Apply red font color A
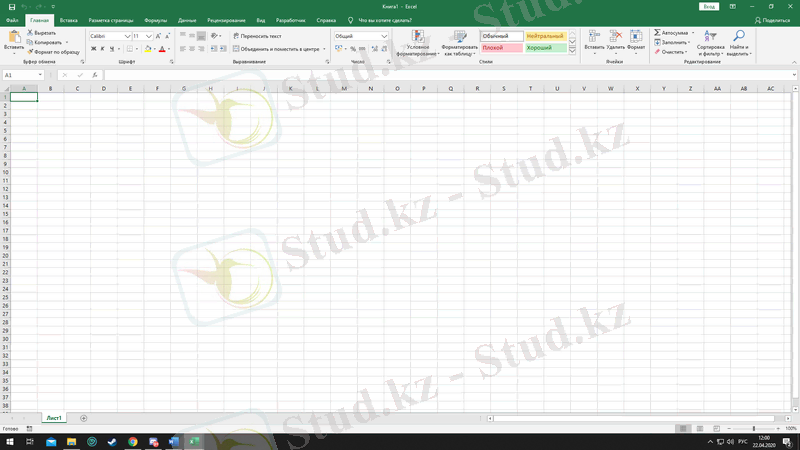 (x=162, y=49)
